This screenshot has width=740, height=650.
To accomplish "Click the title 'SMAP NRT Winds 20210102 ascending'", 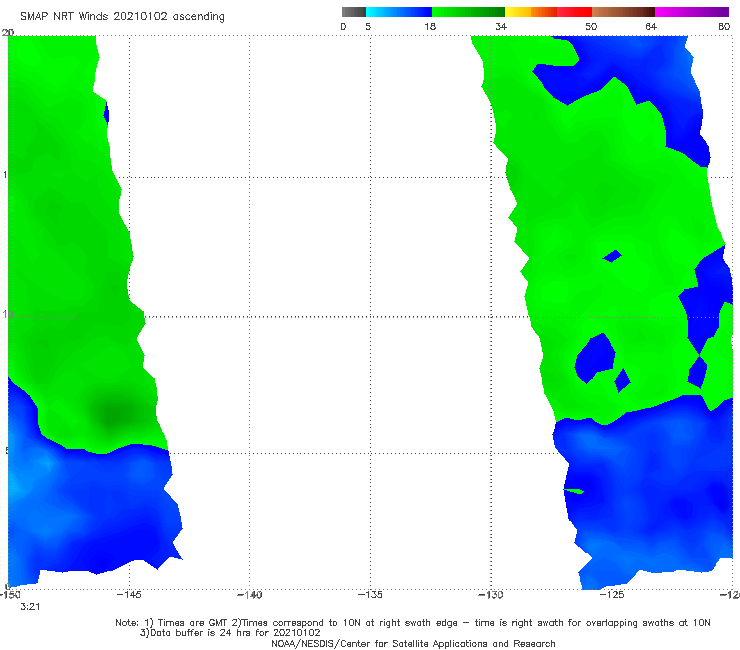I will 122,16.
